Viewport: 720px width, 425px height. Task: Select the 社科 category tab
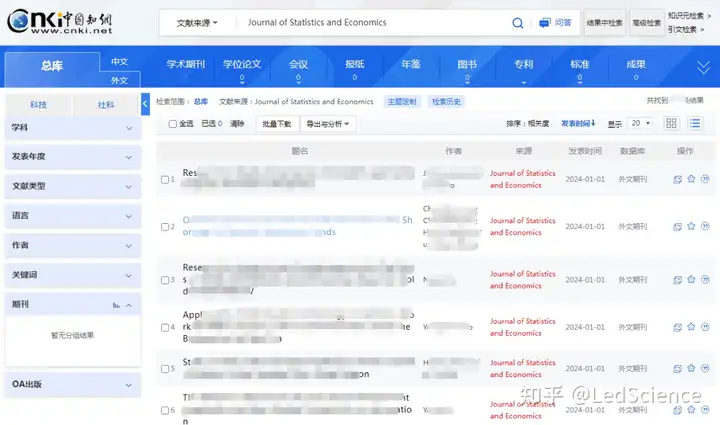point(106,105)
